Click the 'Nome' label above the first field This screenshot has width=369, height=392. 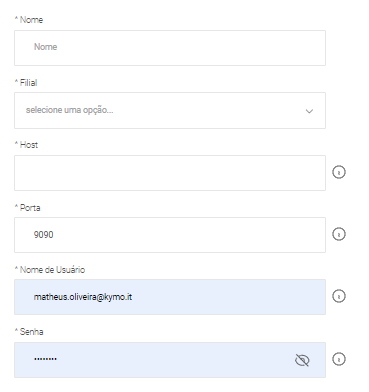point(31,20)
